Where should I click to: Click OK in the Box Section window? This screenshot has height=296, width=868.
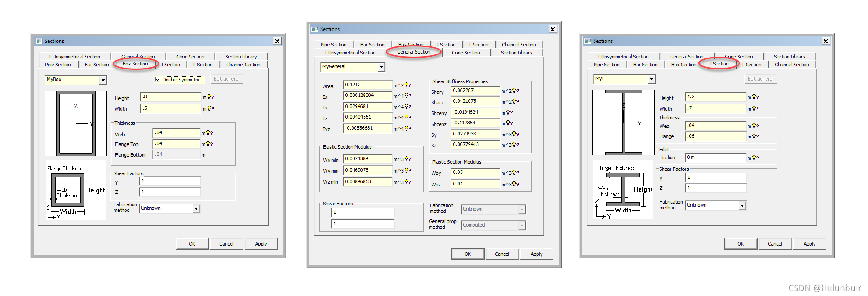[192, 244]
